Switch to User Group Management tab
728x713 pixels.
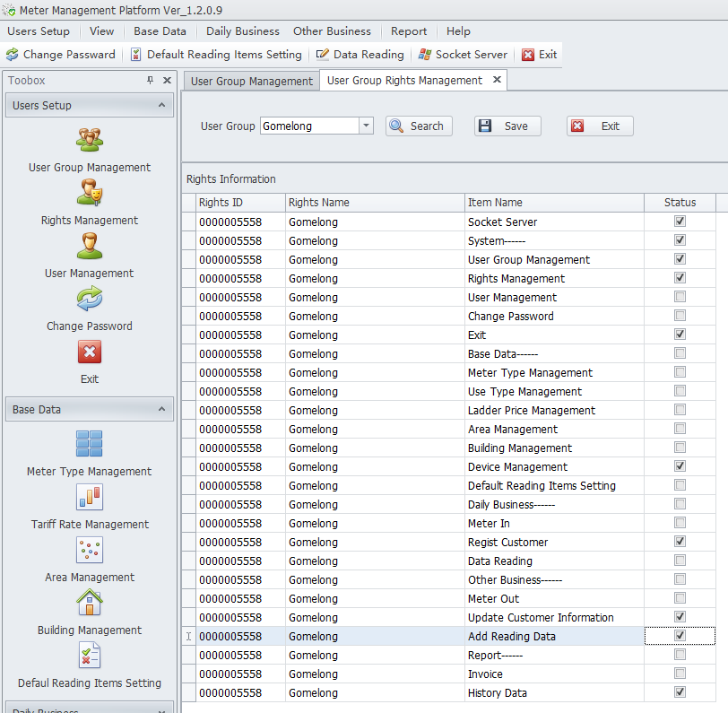click(x=252, y=81)
